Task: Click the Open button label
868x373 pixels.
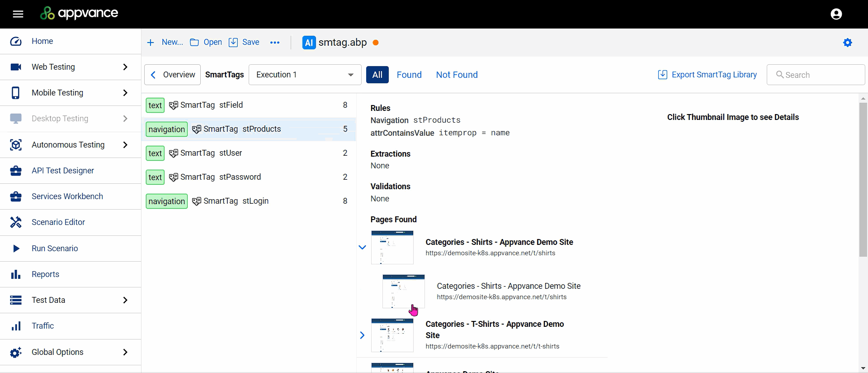Action: click(x=212, y=42)
